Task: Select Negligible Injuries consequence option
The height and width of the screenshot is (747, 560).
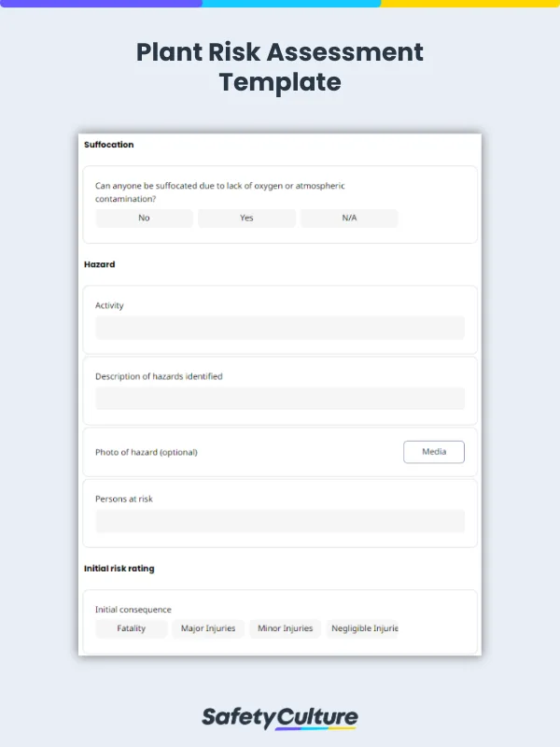Action: (x=364, y=628)
